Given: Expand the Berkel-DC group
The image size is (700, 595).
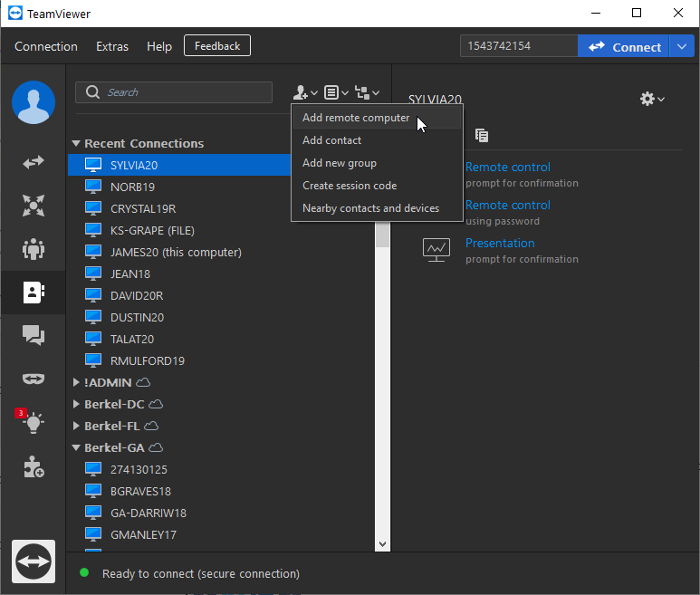Looking at the screenshot, I should point(76,405).
